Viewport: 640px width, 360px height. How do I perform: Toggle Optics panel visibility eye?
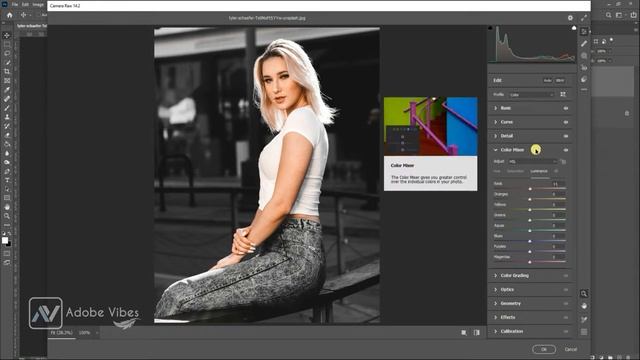[566, 290]
